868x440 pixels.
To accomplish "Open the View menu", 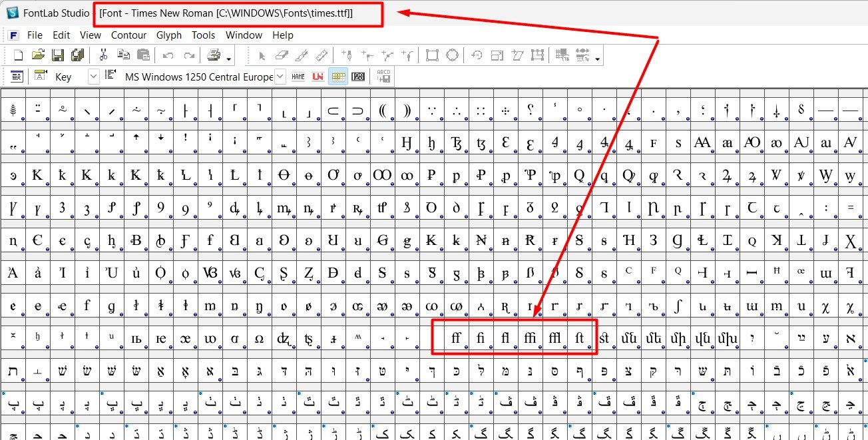I will (91, 35).
